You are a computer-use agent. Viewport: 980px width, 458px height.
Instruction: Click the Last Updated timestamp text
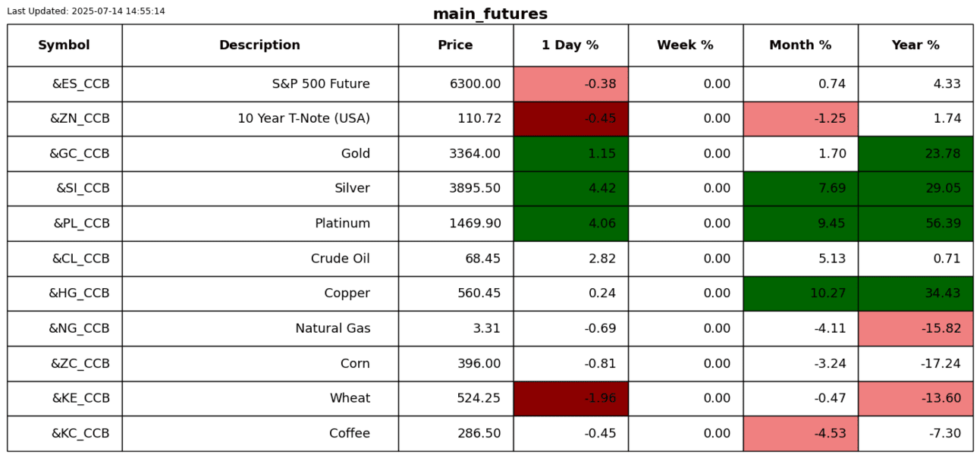point(86,11)
